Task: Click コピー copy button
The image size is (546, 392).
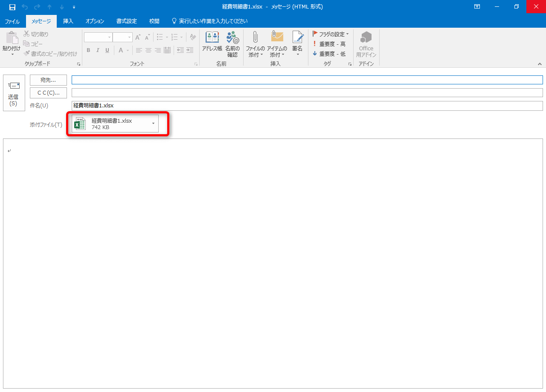Action: click(x=33, y=44)
